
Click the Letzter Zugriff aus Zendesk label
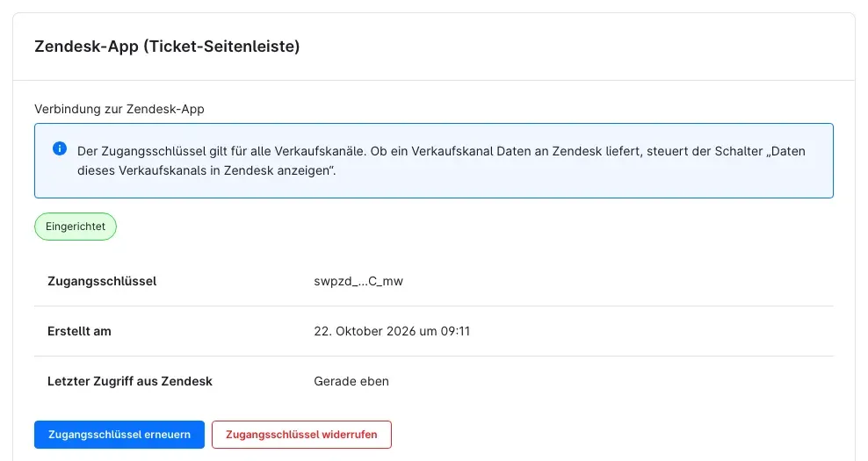tap(130, 381)
